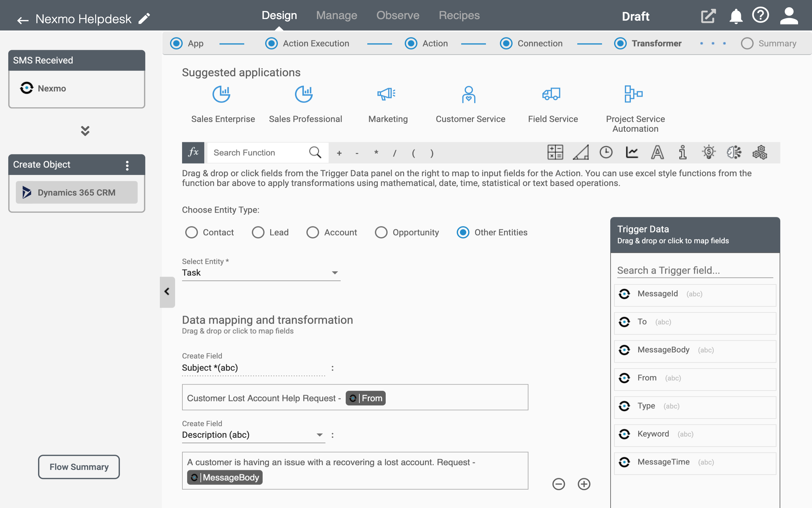Select Sales Professional application icon

(x=304, y=94)
